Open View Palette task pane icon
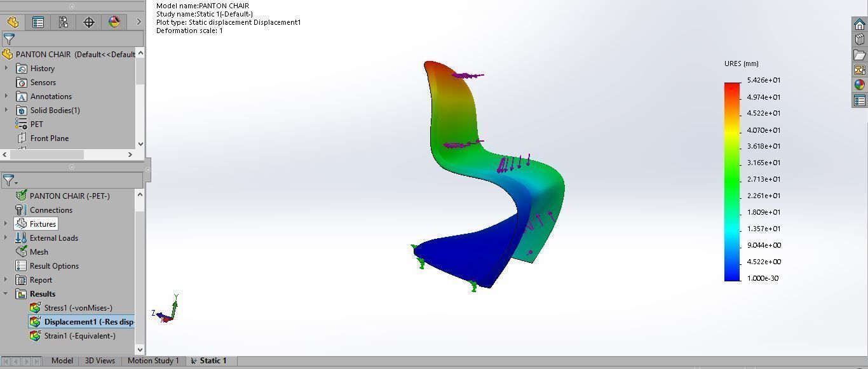Screen dimensions: 868x369 (x=860, y=70)
